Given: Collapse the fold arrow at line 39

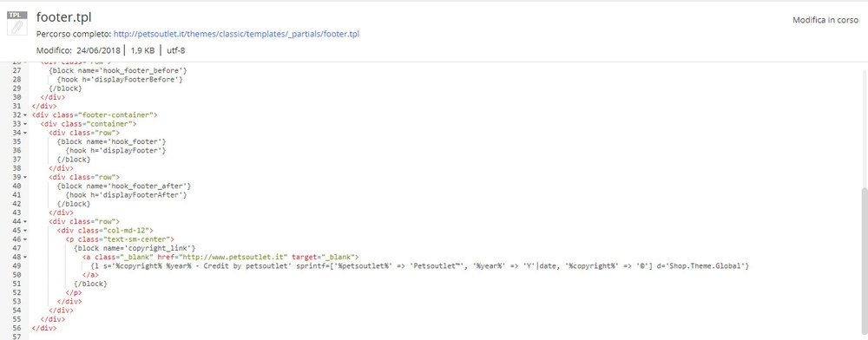Looking at the screenshot, I should click(x=25, y=177).
